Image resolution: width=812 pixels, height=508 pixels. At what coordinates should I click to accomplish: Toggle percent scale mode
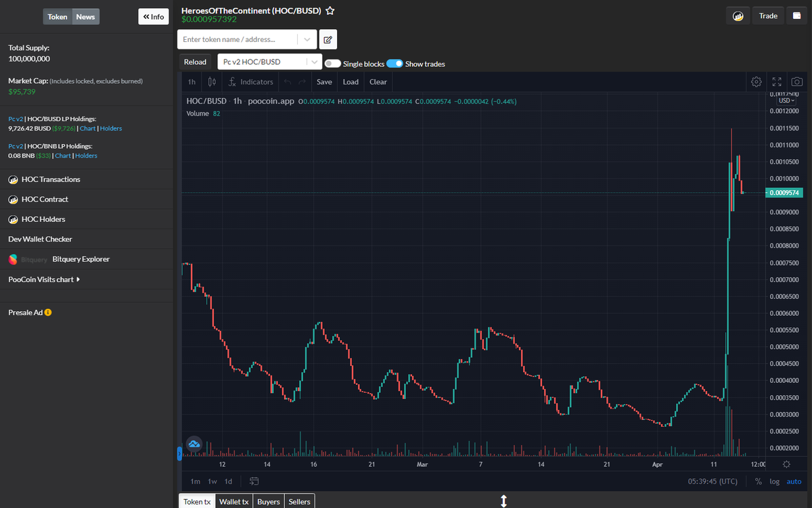pyautogui.click(x=759, y=482)
